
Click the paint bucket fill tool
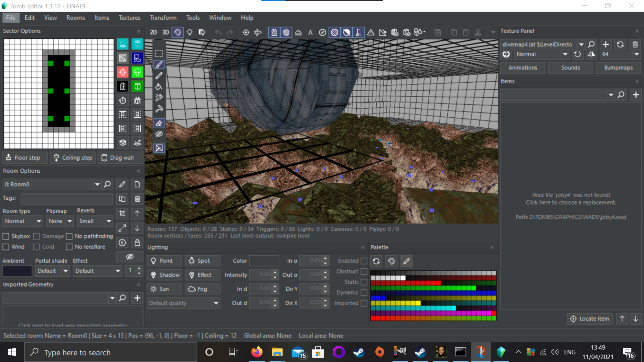click(x=159, y=87)
